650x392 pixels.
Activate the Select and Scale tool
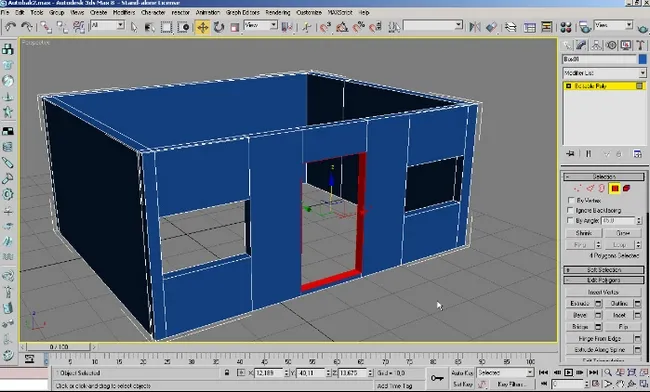point(235,27)
